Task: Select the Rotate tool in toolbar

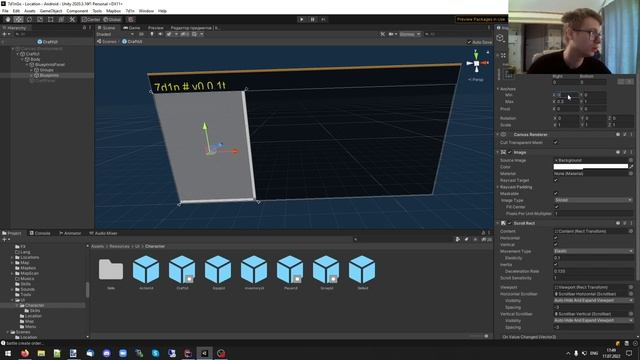Action: point(29,20)
